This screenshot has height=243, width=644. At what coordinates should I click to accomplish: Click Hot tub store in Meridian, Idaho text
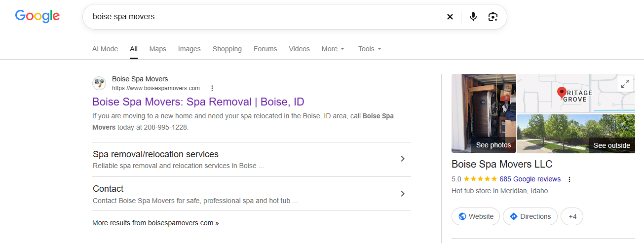[499, 191]
